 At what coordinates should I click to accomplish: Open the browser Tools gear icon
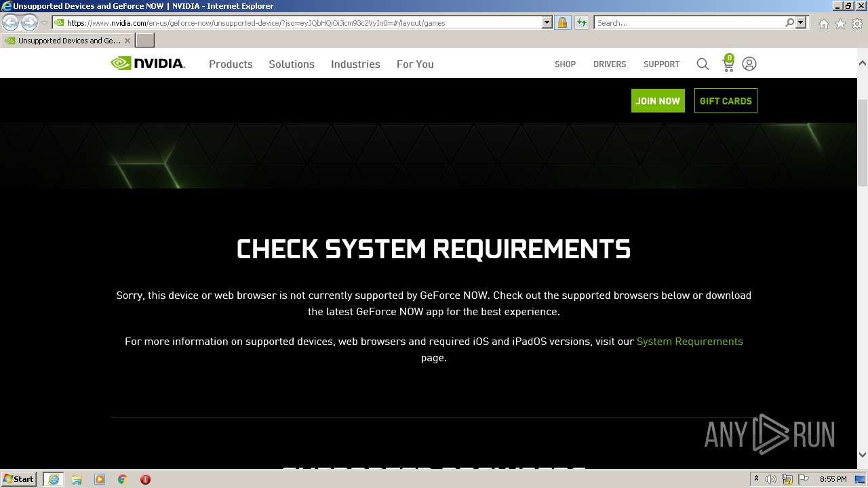tap(857, 24)
